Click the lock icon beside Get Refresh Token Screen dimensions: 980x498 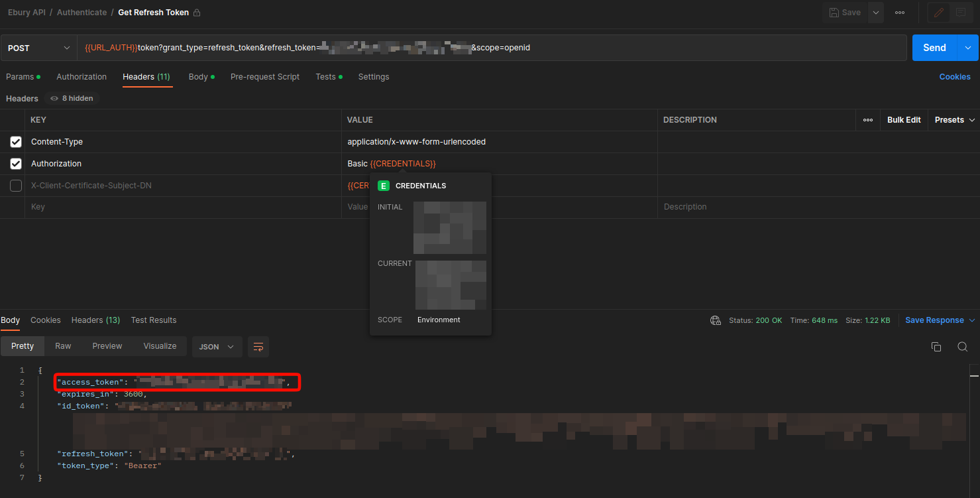click(197, 13)
